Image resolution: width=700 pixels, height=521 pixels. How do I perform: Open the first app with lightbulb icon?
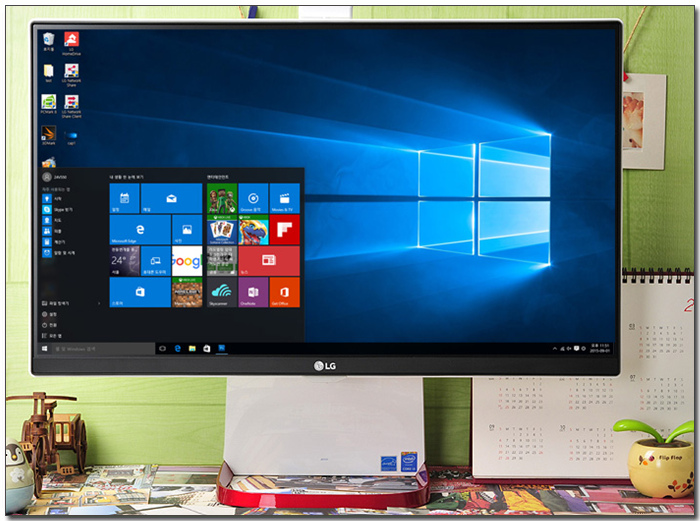tap(53, 198)
